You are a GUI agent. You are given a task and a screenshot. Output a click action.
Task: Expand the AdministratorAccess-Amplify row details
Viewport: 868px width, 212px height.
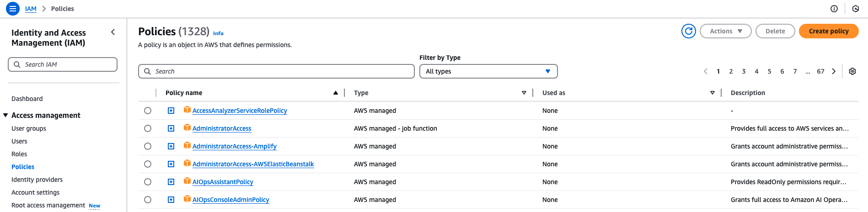(x=171, y=146)
